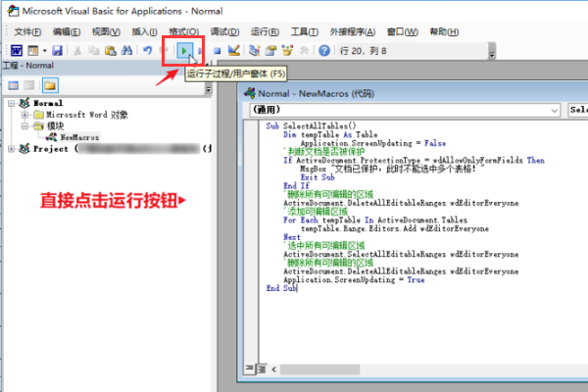Open the Insert UserForm dropdown arrow
The width and height of the screenshot is (588, 392).
45,51
